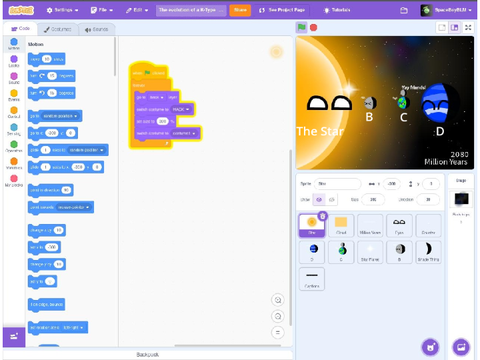Viewport: 480px width, 360px height.
Task: Show the sprite using the eye icon
Action: [x=319, y=199]
